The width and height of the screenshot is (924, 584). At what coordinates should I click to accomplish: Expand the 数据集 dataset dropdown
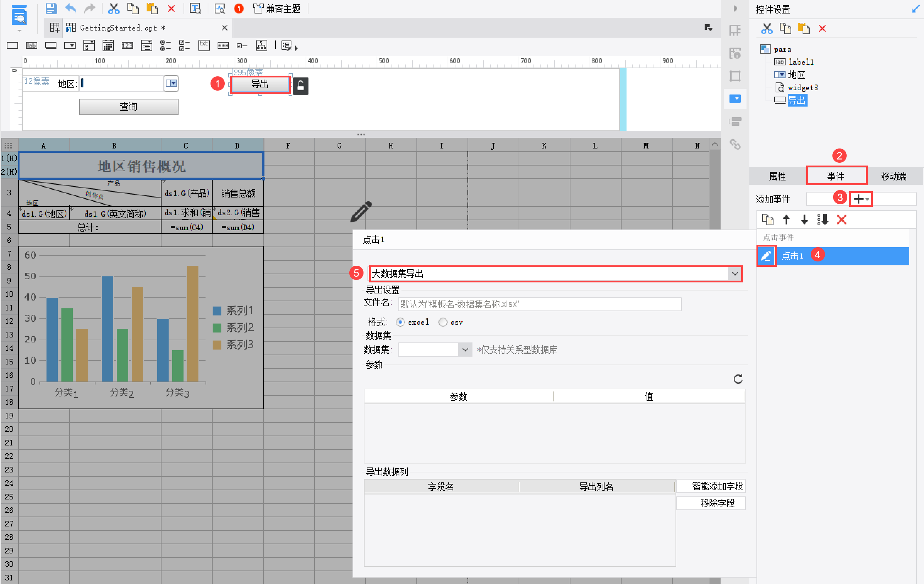[x=465, y=350]
